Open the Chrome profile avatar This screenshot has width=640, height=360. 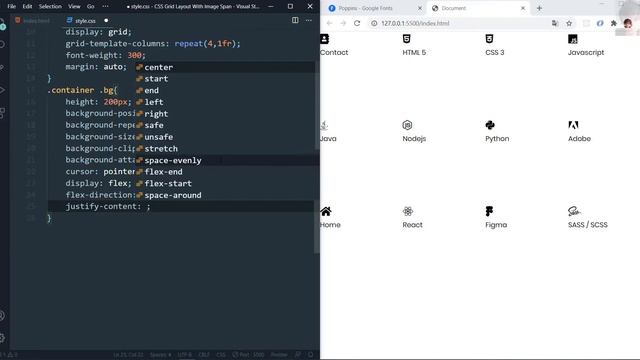[x=628, y=23]
